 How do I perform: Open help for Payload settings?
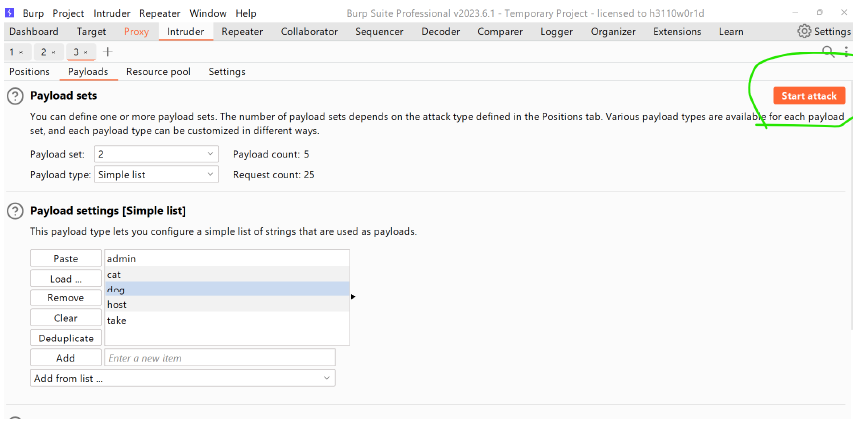(x=15, y=210)
